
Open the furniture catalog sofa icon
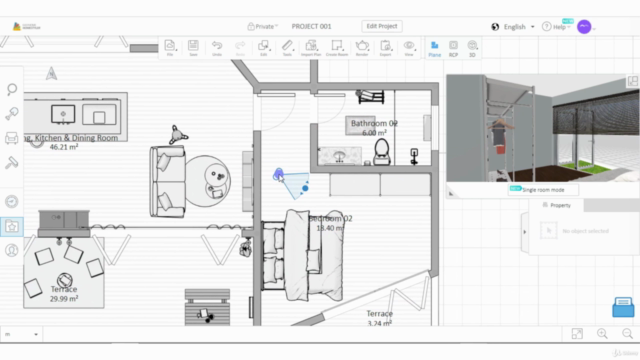(12, 138)
